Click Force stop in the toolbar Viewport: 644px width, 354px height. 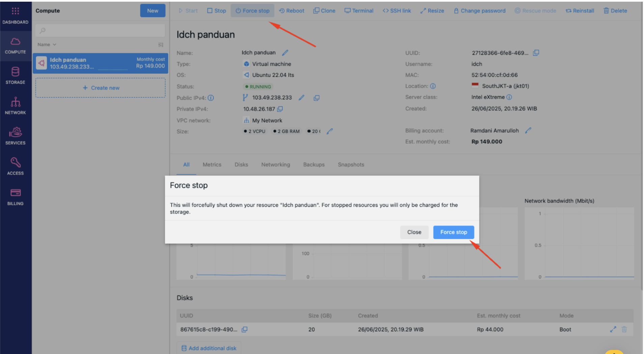click(252, 11)
